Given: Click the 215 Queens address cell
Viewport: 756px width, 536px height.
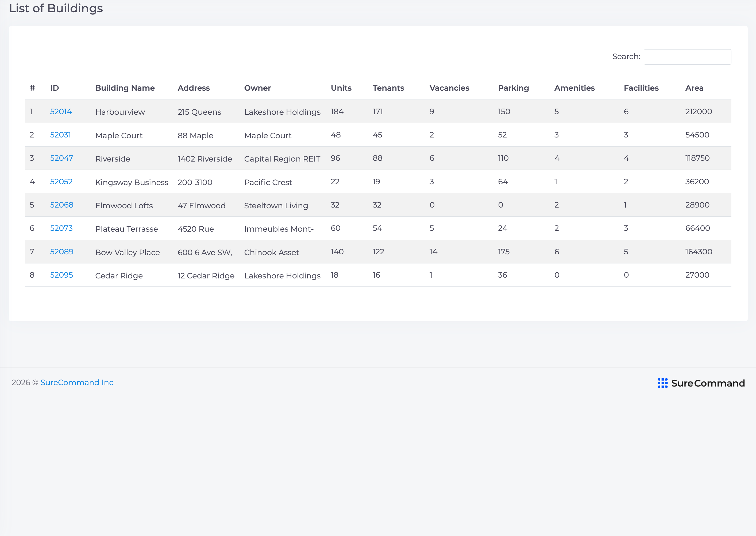Looking at the screenshot, I should click(x=199, y=112).
